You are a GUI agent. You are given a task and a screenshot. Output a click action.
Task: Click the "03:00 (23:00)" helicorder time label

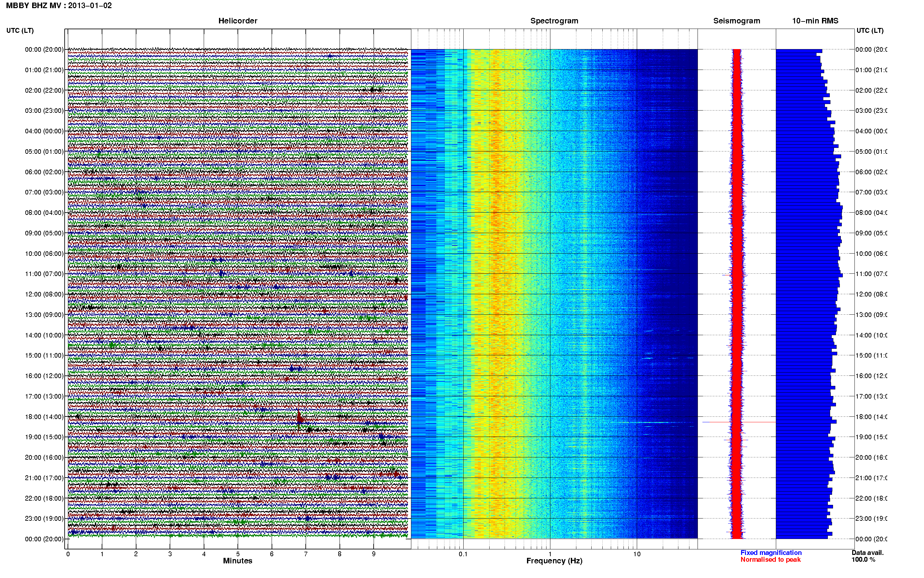pyautogui.click(x=44, y=111)
